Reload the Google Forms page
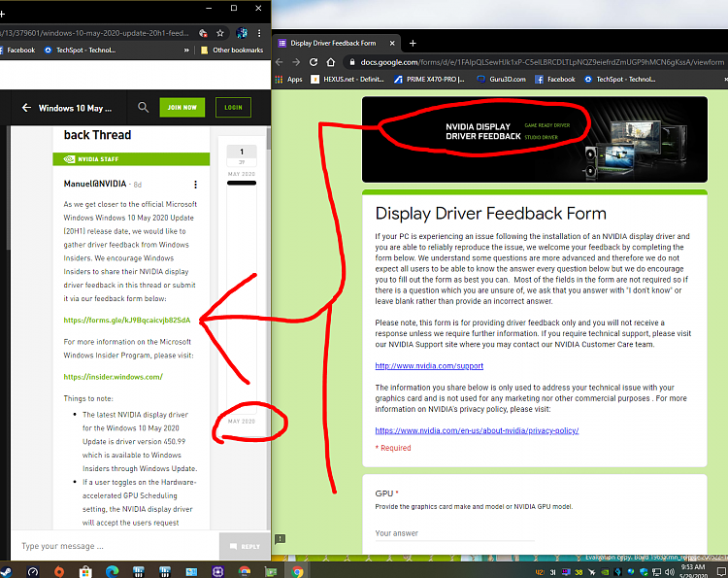 314,62
